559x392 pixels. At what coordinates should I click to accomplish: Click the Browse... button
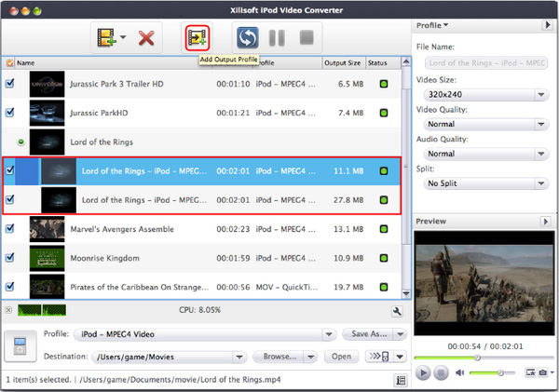pos(279,357)
